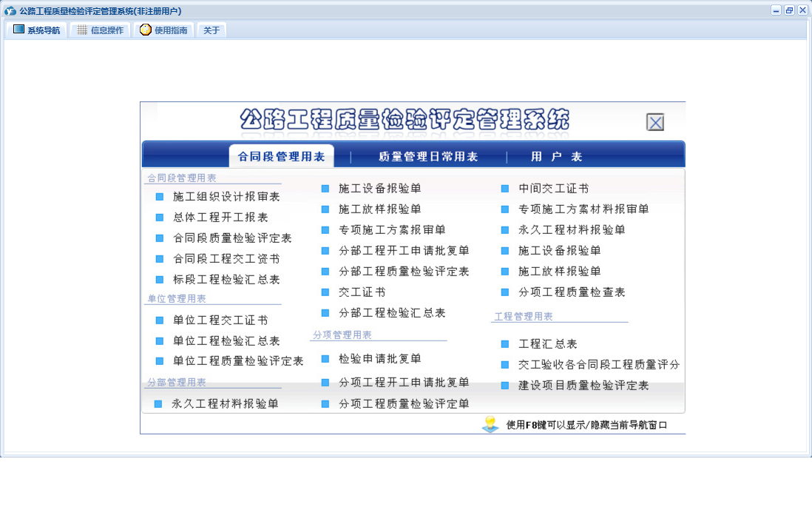This screenshot has width=812, height=530.
Task: Select the 用户表 tab
Action: coord(556,157)
